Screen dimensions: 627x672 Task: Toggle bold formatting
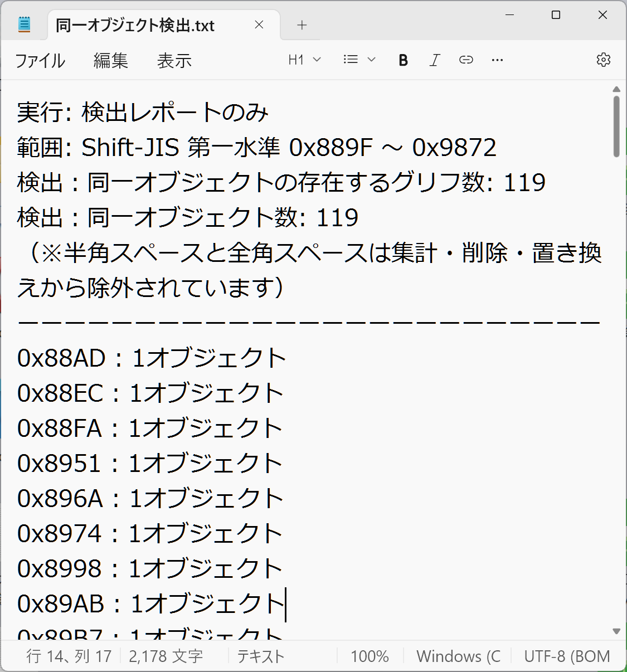(x=404, y=60)
